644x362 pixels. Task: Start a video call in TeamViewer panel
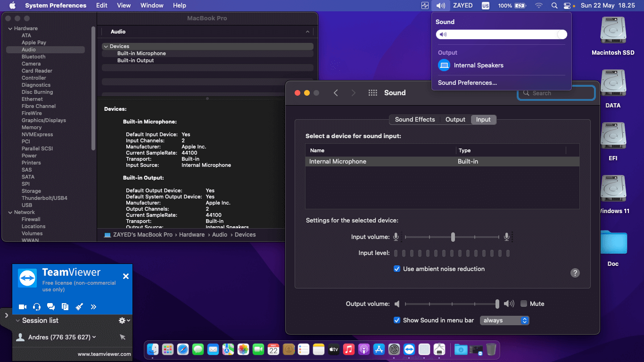(22, 307)
